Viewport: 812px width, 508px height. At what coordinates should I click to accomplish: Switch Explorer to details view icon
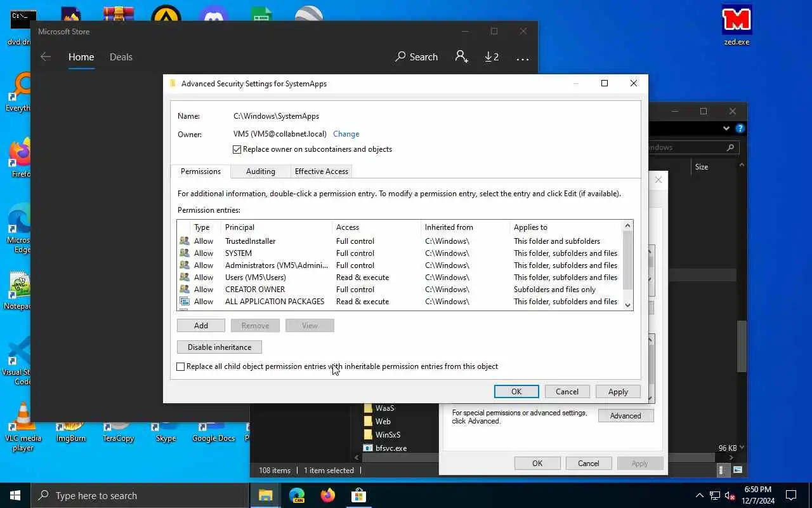[721, 471]
